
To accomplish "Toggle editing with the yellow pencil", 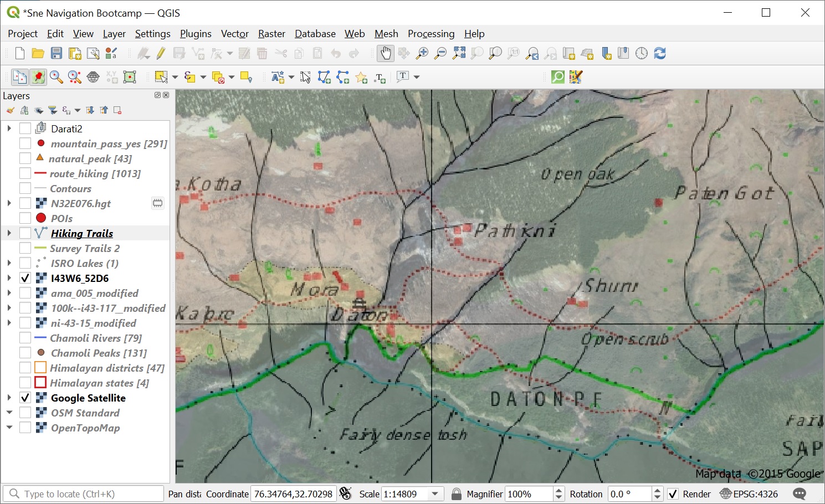I will coord(161,53).
